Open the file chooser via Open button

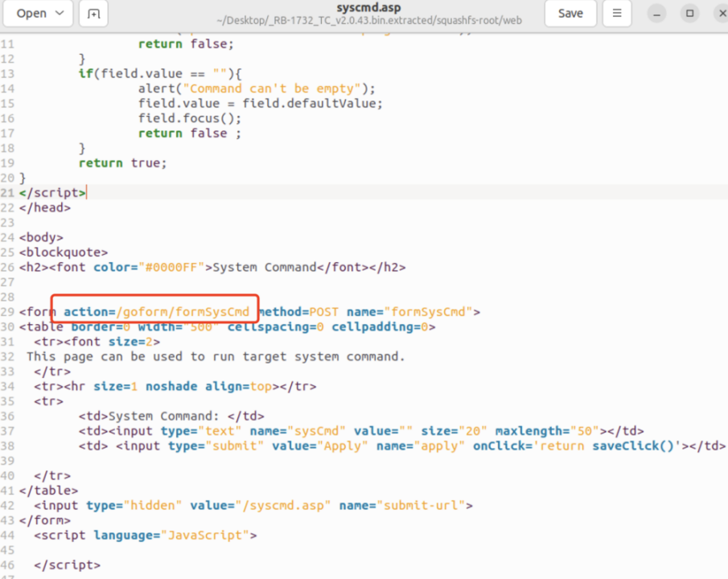pyautogui.click(x=31, y=14)
